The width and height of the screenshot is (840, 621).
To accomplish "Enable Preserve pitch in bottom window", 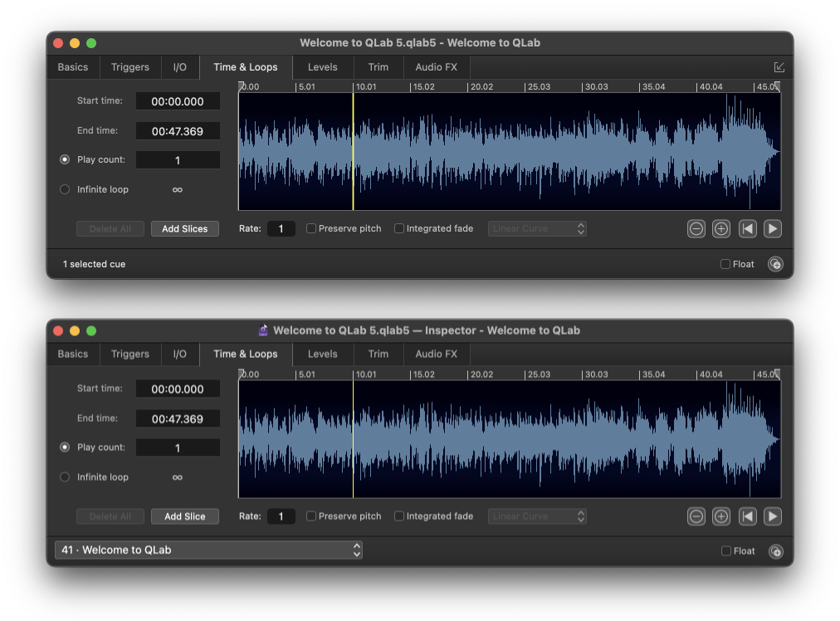I will click(310, 516).
